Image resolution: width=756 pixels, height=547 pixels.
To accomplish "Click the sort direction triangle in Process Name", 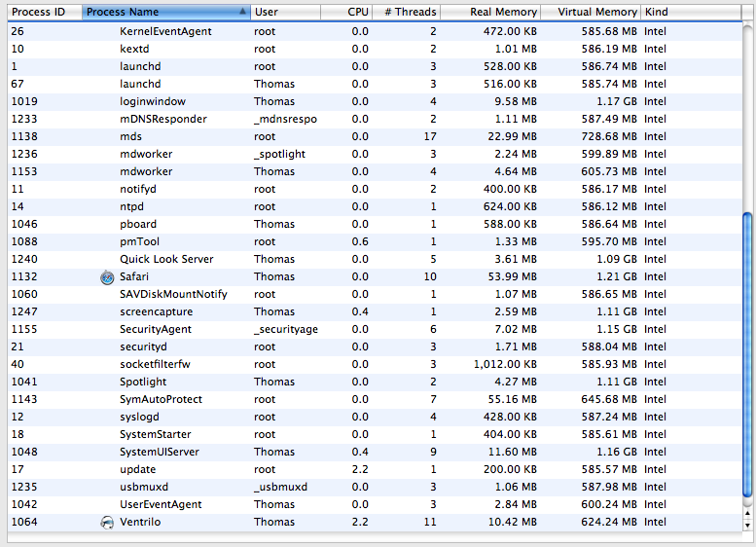I will 242,11.
